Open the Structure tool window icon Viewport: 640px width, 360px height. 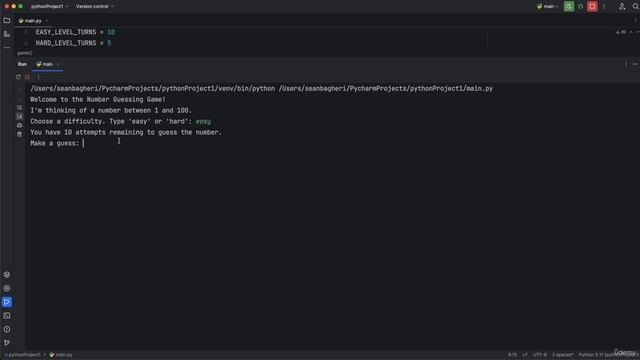coord(7,34)
